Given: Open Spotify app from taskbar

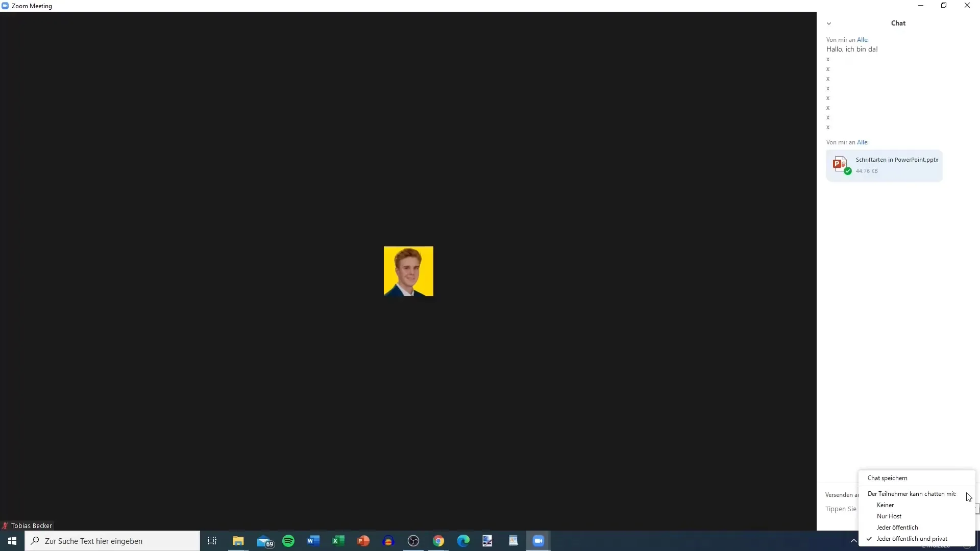Looking at the screenshot, I should [x=289, y=540].
